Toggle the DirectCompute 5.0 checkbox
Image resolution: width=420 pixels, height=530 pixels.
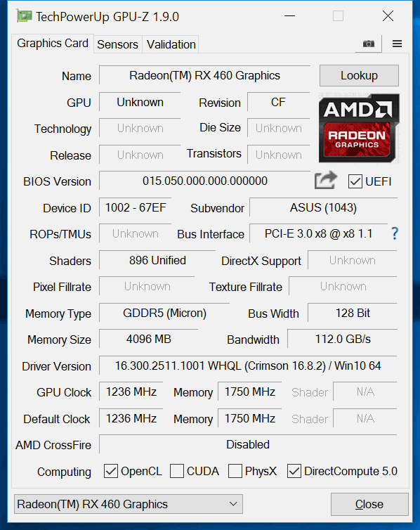pyautogui.click(x=294, y=471)
